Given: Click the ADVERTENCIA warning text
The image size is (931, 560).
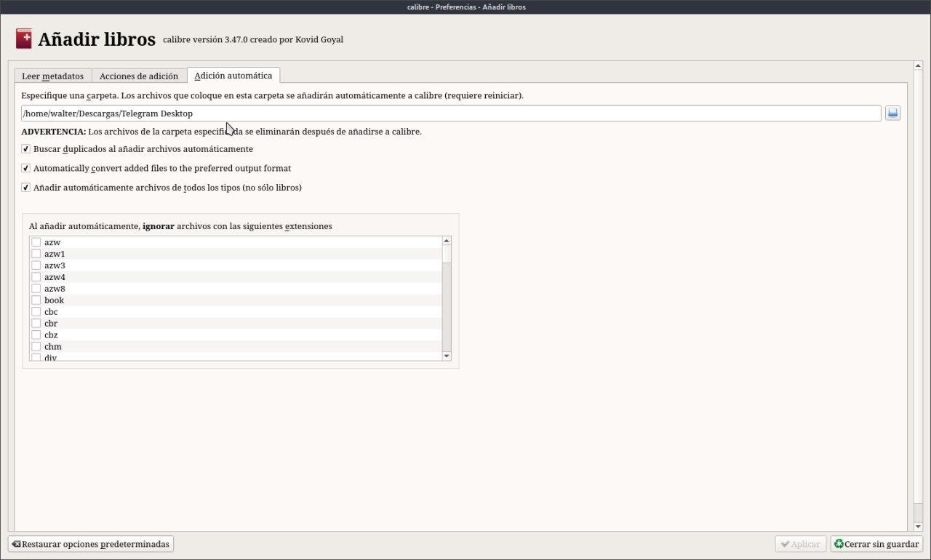Looking at the screenshot, I should pos(221,132).
